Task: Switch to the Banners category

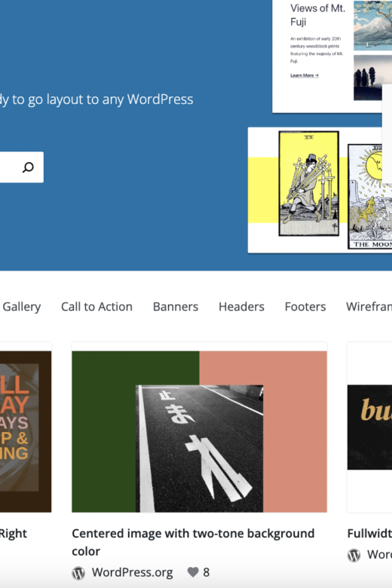Action: pyautogui.click(x=176, y=306)
